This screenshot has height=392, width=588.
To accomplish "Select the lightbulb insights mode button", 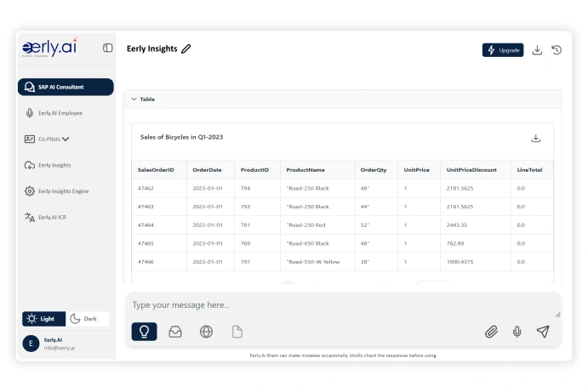I will 145,332.
